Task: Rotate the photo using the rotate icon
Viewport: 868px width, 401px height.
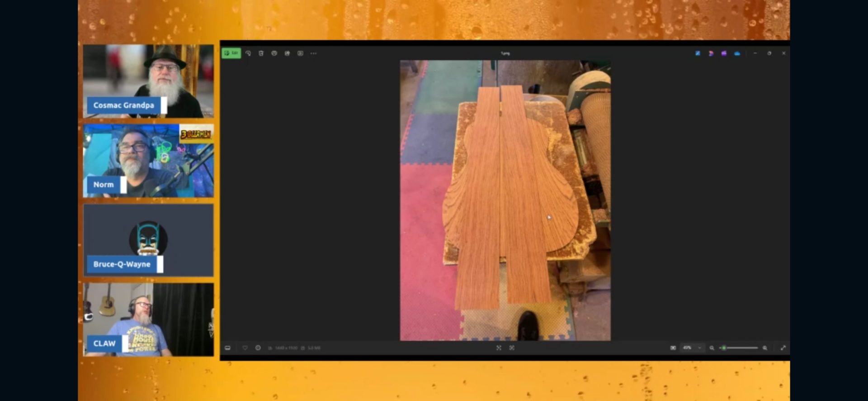Action: 248,53
